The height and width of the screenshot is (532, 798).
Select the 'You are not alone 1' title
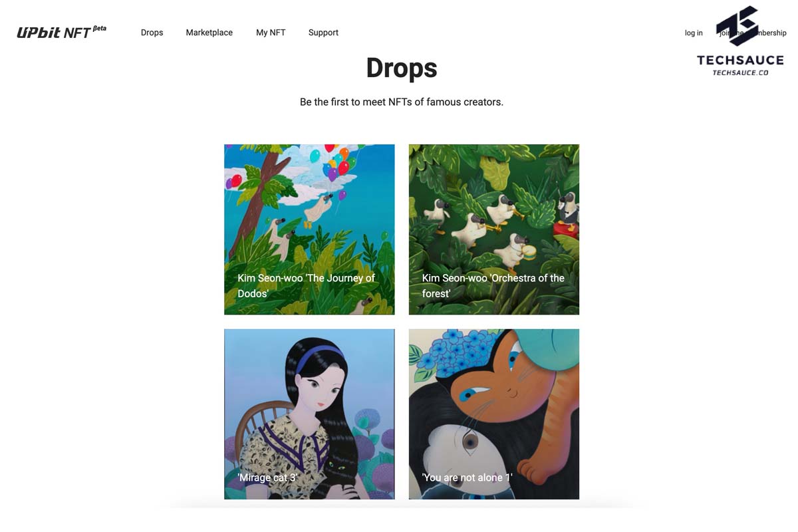467,477
